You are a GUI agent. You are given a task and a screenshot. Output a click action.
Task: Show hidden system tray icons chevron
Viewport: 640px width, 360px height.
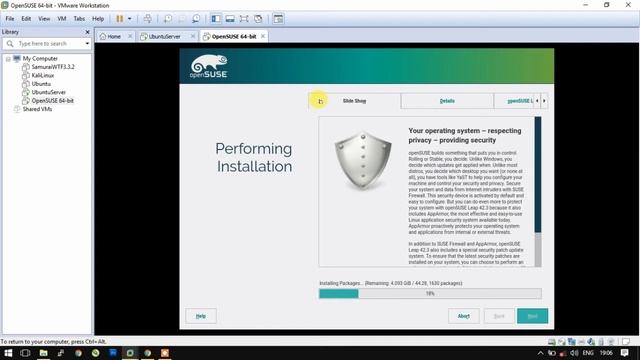pyautogui.click(x=540, y=353)
